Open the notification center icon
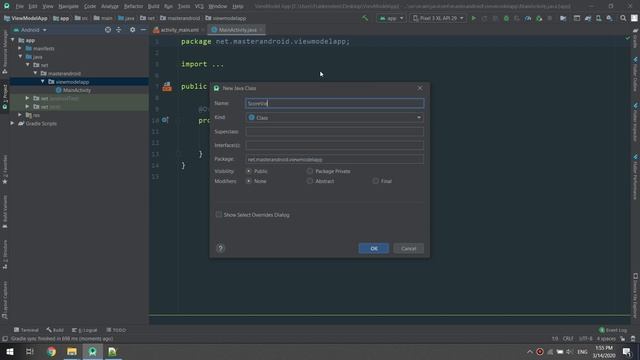 point(627,351)
